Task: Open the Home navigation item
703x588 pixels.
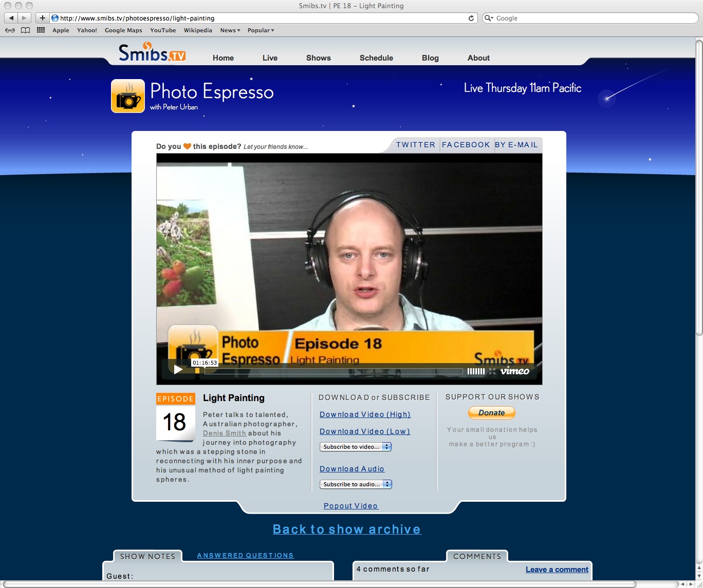Action: pos(223,58)
